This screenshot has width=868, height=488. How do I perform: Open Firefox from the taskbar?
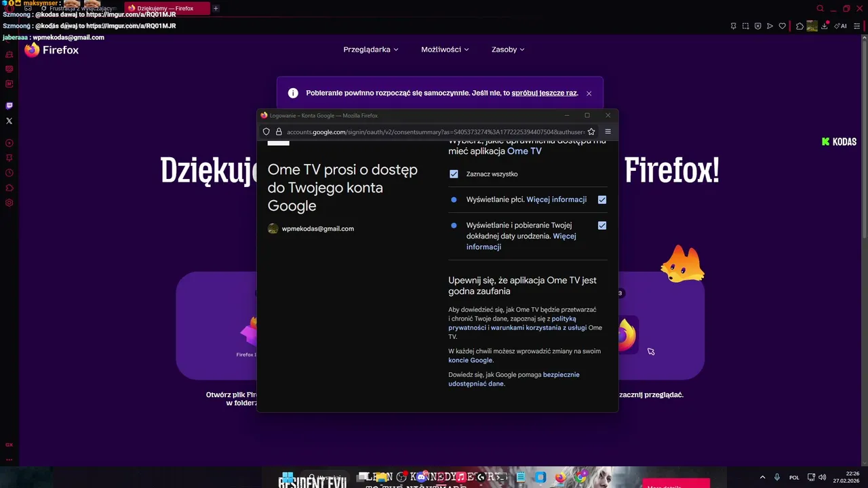(x=560, y=477)
